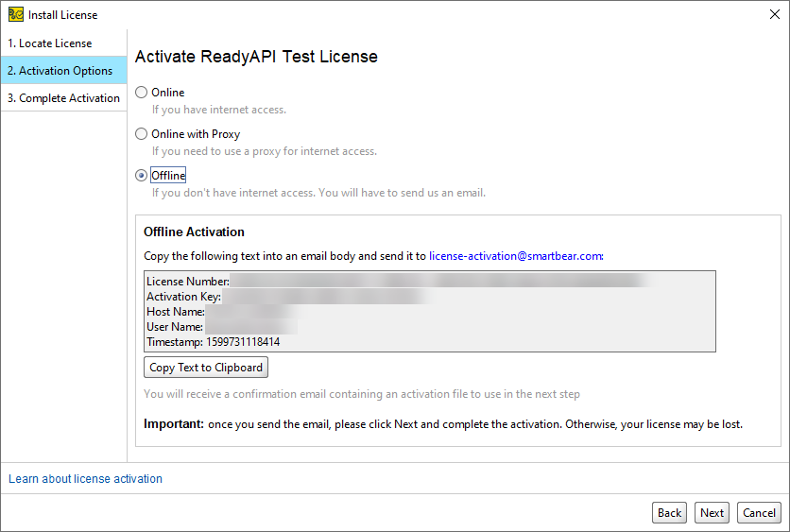The height and width of the screenshot is (532, 790).
Task: Select the Offline activation radio button
Action: [142, 176]
